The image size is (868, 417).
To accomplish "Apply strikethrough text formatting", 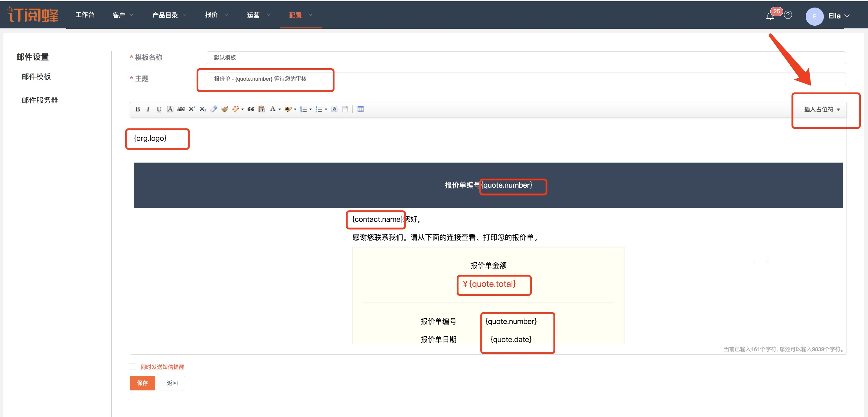I will tap(181, 109).
